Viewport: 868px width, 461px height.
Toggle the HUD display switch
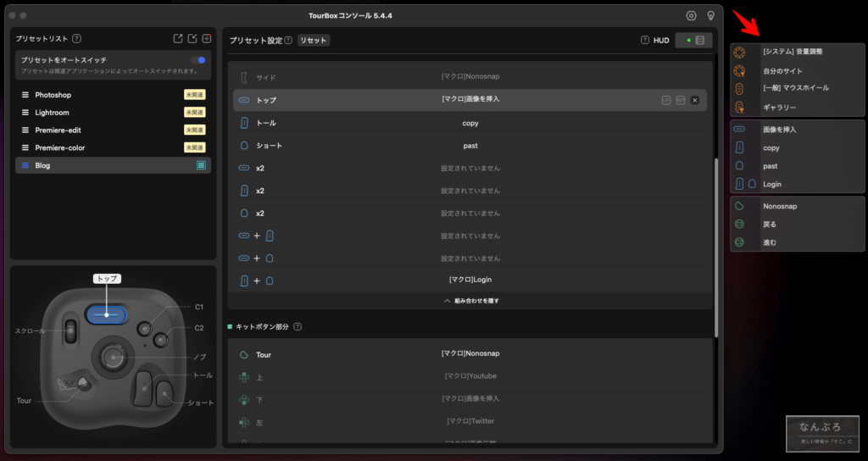pos(694,40)
